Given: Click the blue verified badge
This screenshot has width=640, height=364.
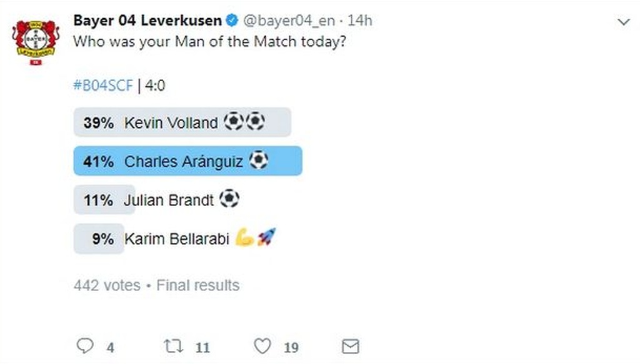Looking at the screenshot, I should coord(232,21).
